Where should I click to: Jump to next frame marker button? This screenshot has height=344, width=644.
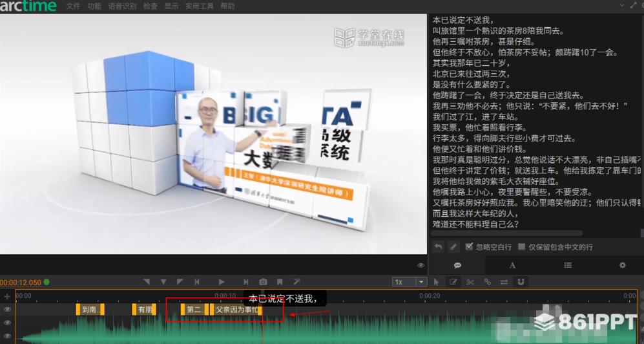point(245,282)
